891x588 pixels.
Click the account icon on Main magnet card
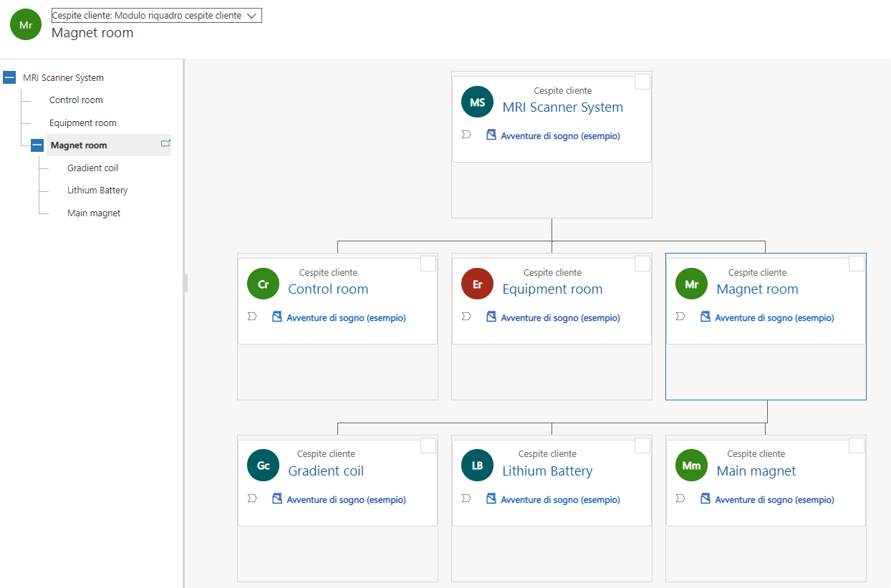(x=705, y=498)
